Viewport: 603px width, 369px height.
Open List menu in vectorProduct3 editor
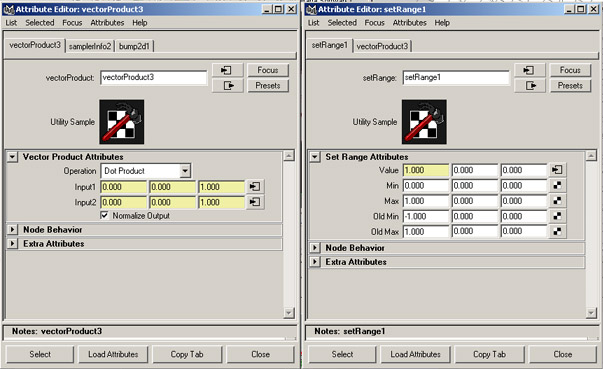pyautogui.click(x=11, y=23)
